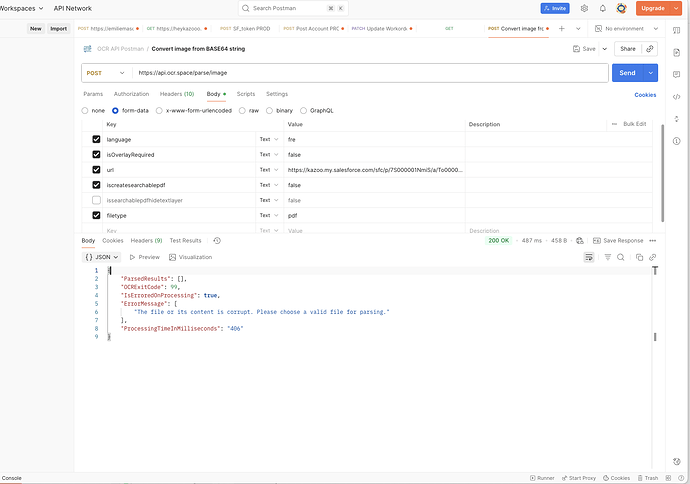Click the Save Response button

[x=618, y=241]
